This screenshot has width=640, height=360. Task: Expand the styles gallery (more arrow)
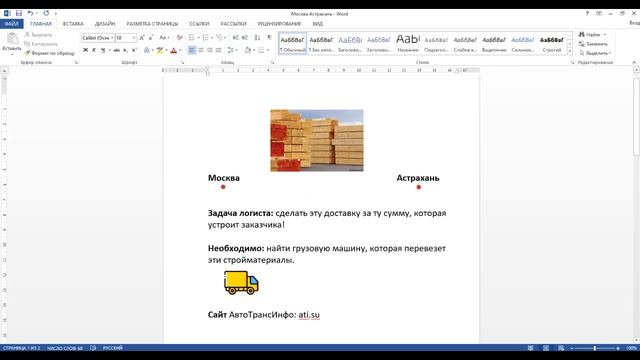pyautogui.click(x=570, y=51)
